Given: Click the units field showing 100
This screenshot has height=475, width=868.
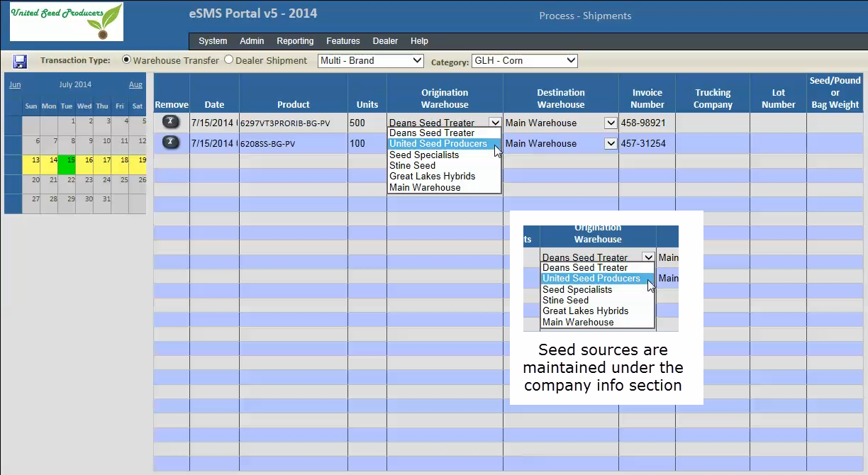Looking at the screenshot, I should (x=367, y=143).
